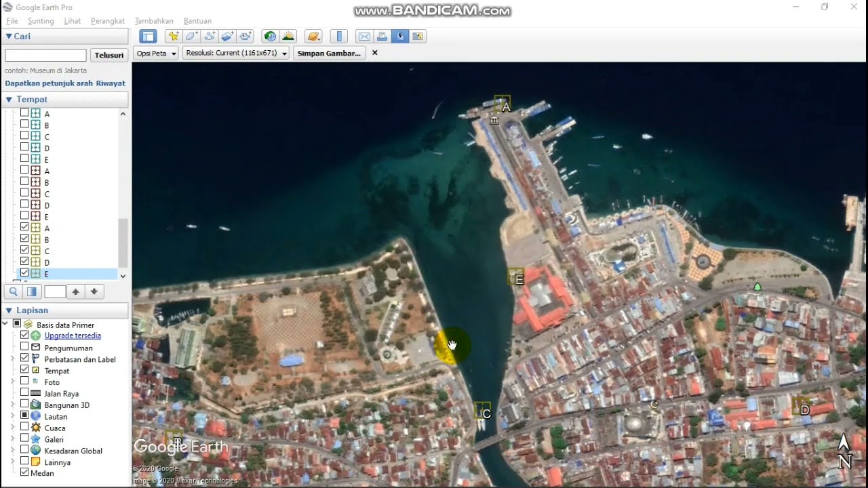Enable Bangunan 3D layer checkbox
Viewport: 868px width, 488px height.
coord(24,405)
